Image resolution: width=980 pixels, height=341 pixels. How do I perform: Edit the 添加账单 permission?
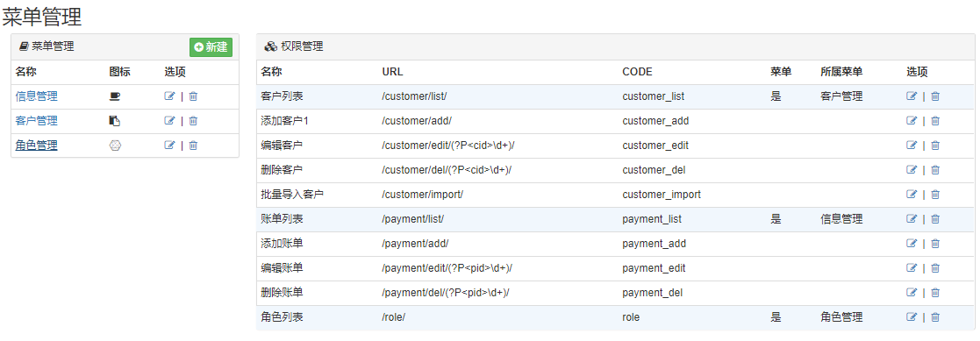912,243
